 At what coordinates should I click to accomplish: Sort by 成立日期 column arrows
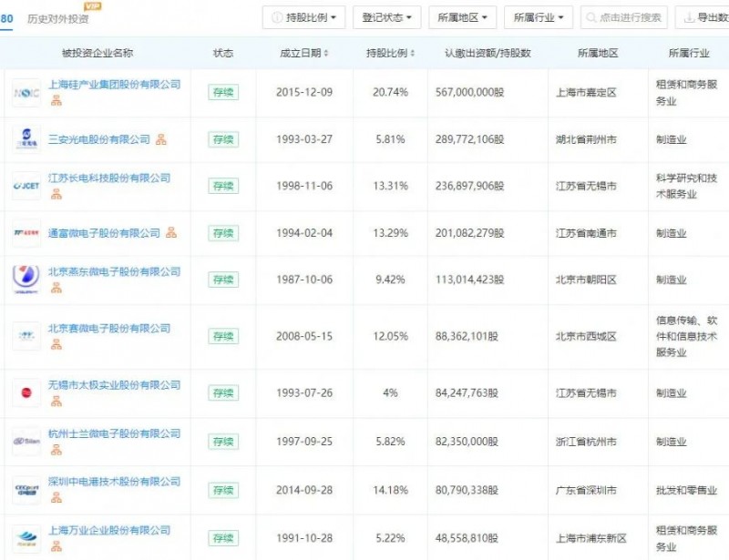(326, 54)
